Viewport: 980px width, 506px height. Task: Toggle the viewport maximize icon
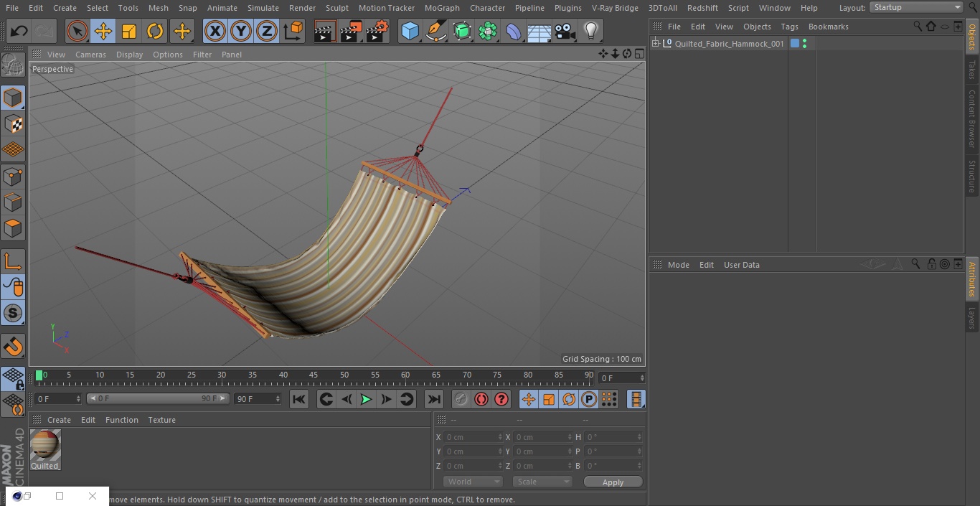[x=638, y=54]
